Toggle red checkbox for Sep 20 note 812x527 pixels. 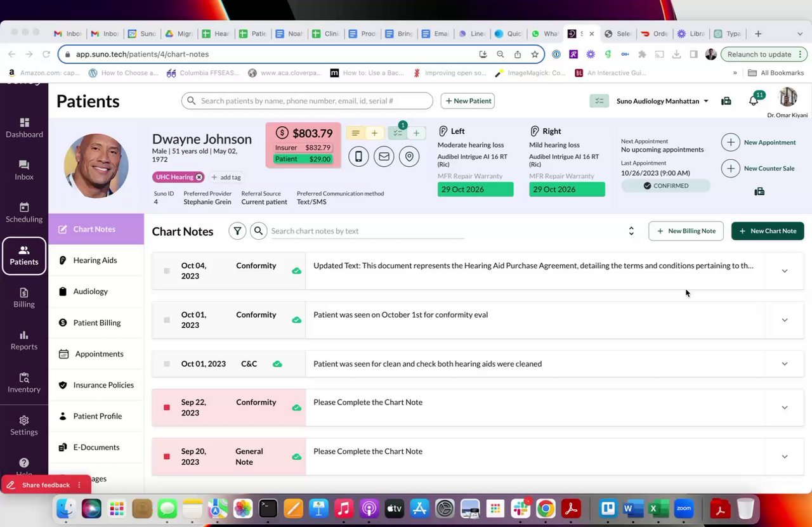pos(167,457)
